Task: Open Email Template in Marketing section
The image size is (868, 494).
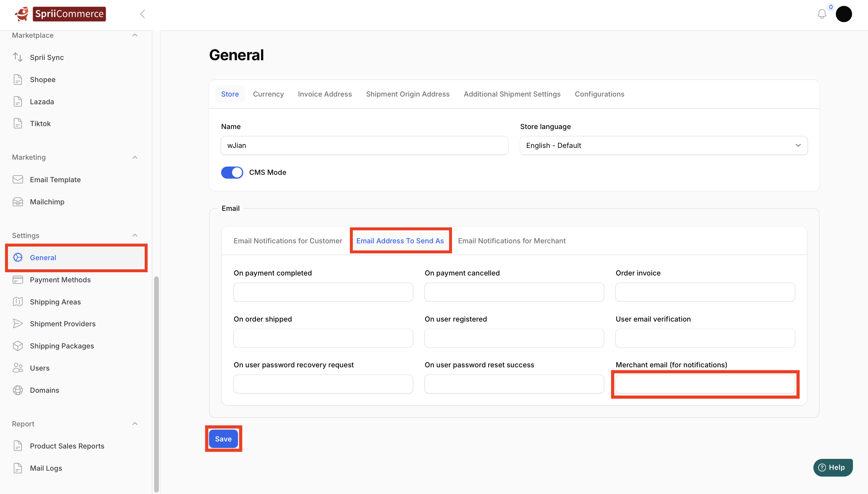Action: (55, 180)
